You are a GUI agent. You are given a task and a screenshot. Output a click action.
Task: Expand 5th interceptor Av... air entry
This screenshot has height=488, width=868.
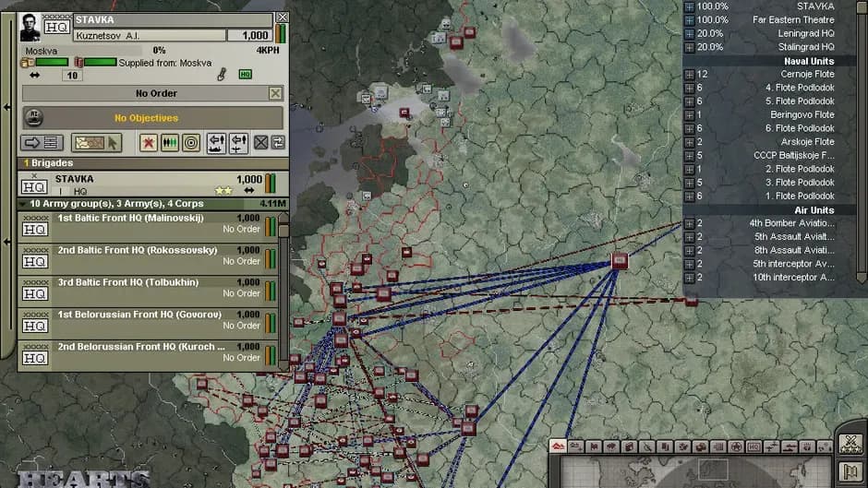pyautogui.click(x=689, y=264)
